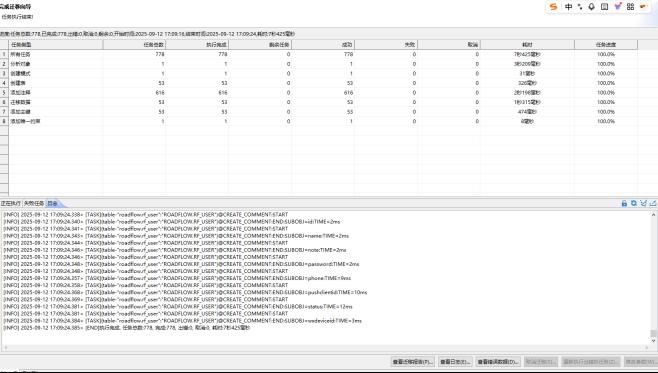Image resolution: width=658 pixels, height=373 pixels.
Task: Click the final [END]执行完成 log line
Action: tap(126, 328)
